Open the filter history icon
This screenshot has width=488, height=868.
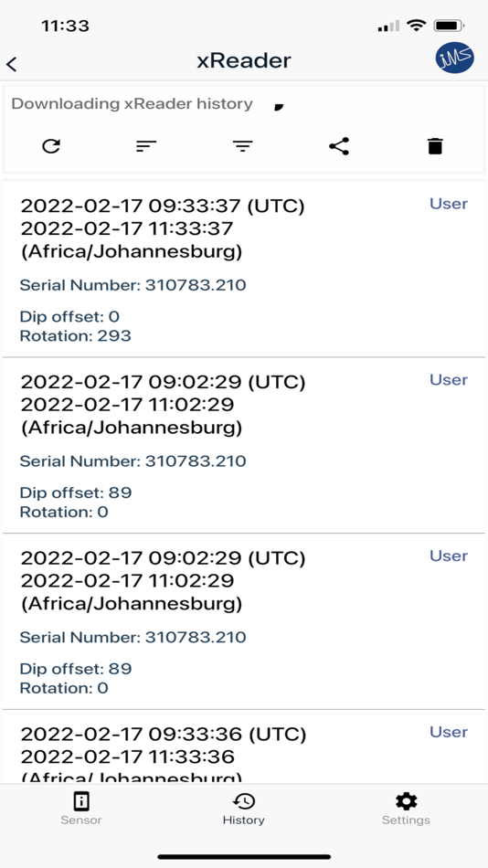point(242,146)
